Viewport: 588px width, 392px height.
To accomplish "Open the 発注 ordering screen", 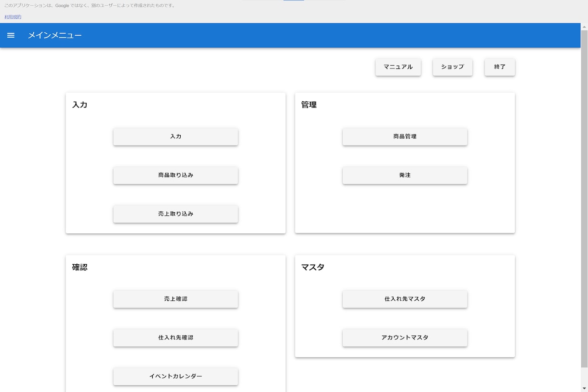I will point(405,175).
